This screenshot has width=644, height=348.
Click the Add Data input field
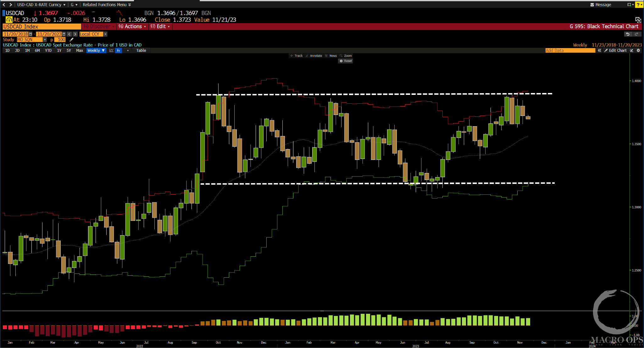click(x=570, y=51)
